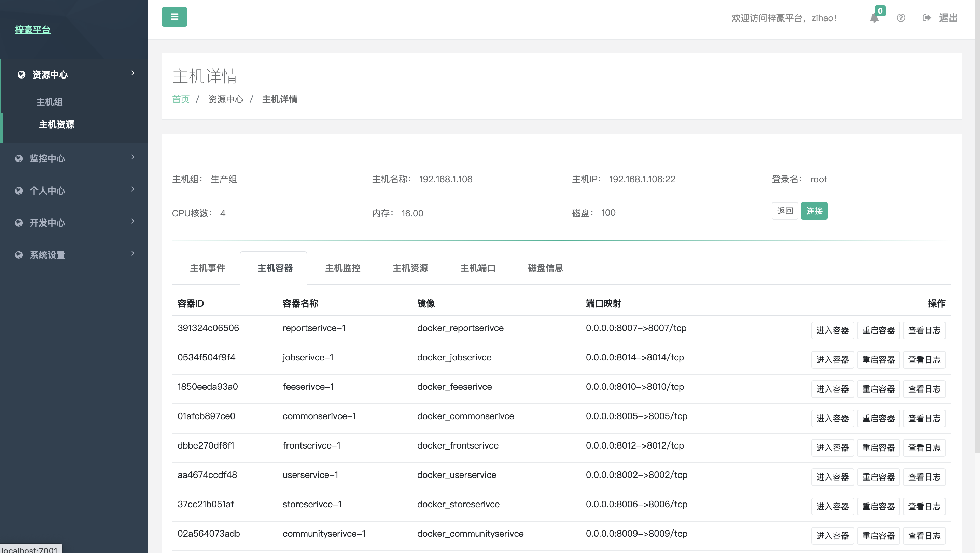The height and width of the screenshot is (553, 980).
Task: Open the 首页 breadcrumb link
Action: coord(181,100)
